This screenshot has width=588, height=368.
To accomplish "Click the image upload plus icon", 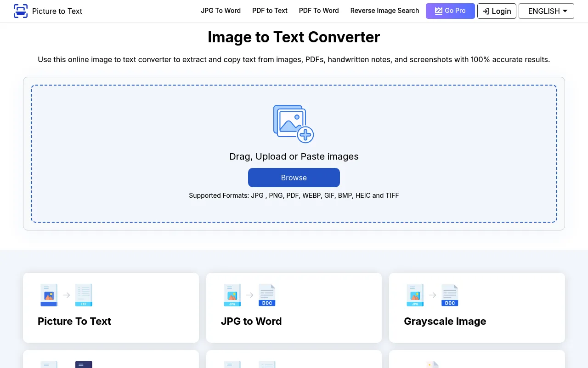I will [294, 124].
